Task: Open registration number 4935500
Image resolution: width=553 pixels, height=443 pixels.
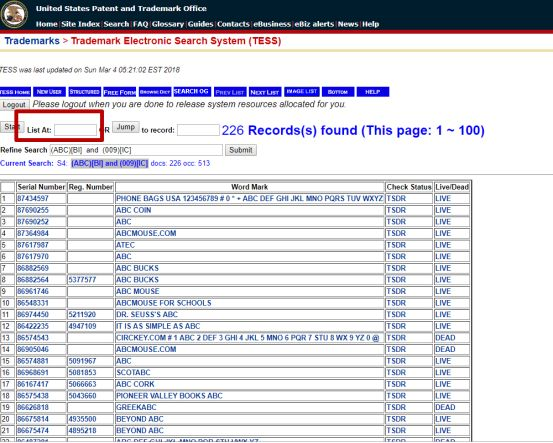Action: pos(82,419)
